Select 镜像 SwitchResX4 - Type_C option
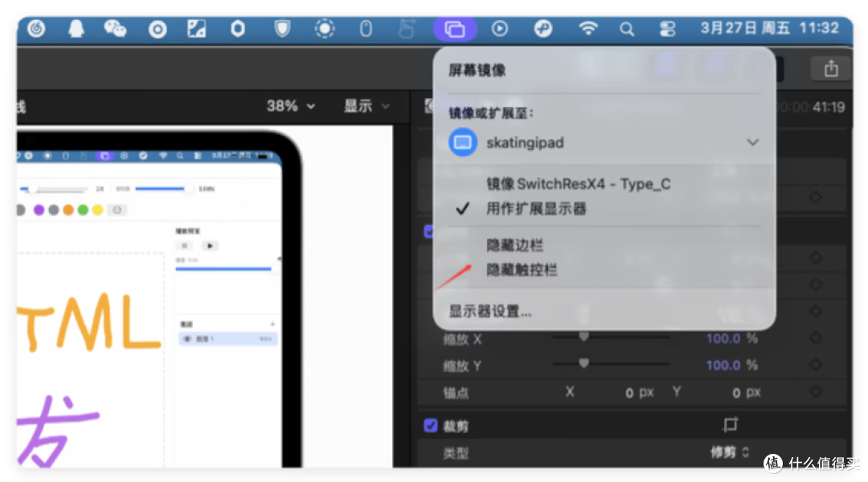The width and height of the screenshot is (868, 482). pyautogui.click(x=579, y=184)
